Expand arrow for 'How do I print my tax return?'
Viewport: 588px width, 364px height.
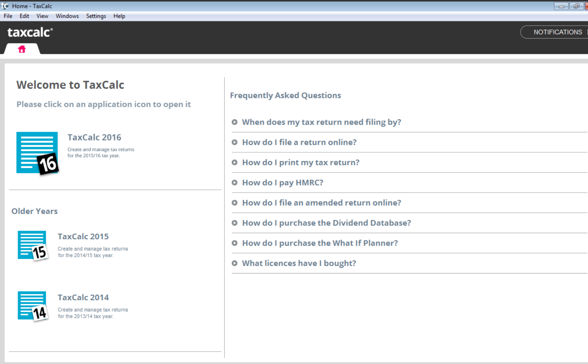pos(235,162)
